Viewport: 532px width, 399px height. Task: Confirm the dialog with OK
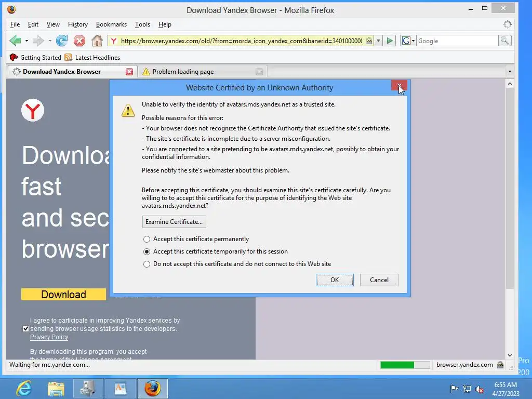point(335,280)
